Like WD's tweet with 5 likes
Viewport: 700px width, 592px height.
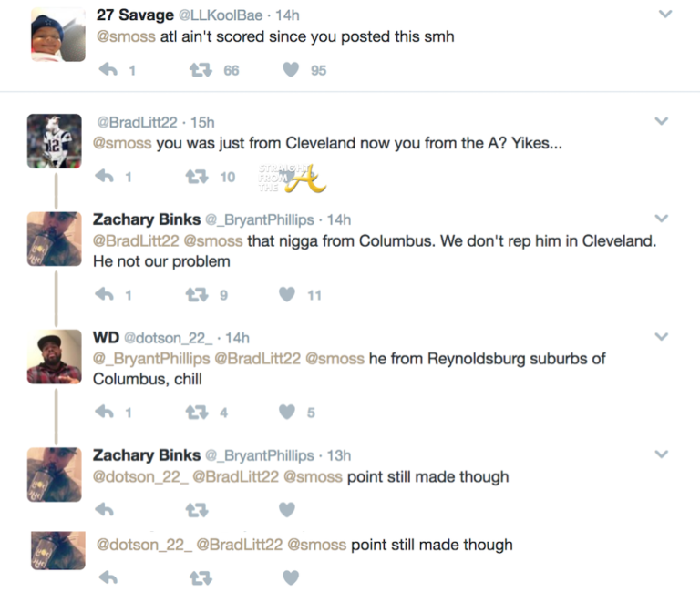287,413
